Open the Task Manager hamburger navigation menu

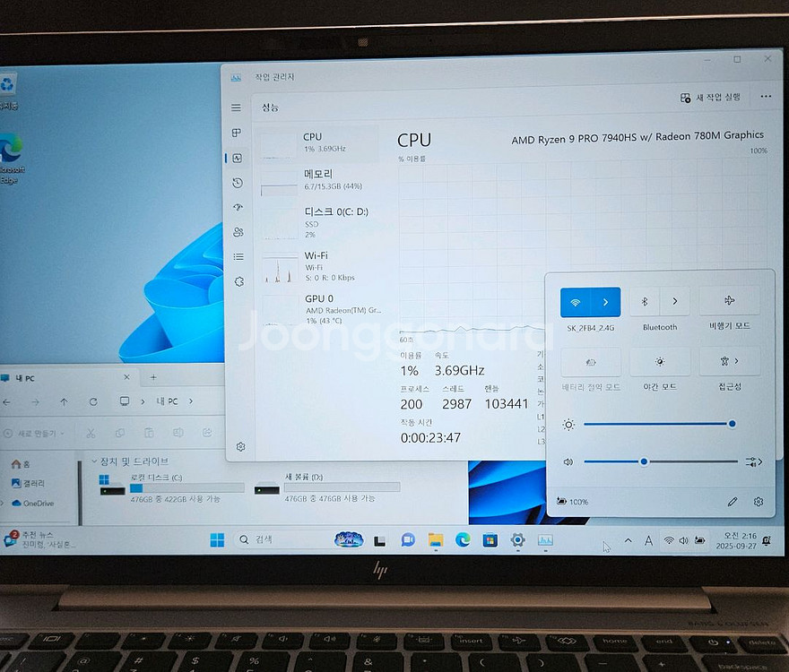point(236,108)
